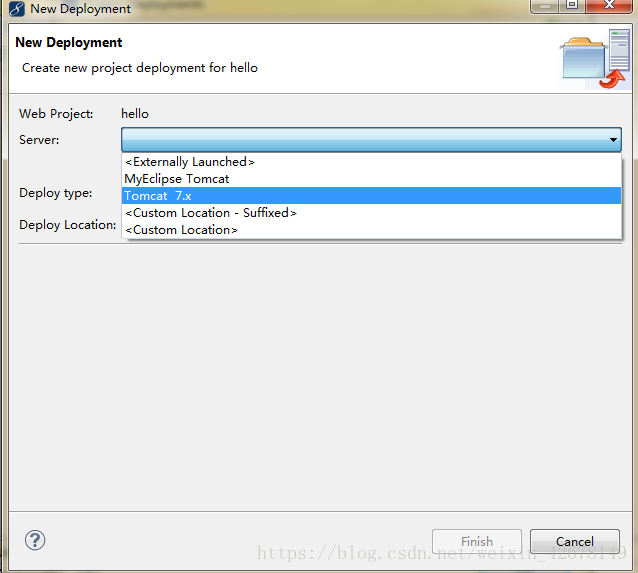Image resolution: width=638 pixels, height=573 pixels.
Task: Choose <Custom Location> from the list
Action: (x=371, y=230)
